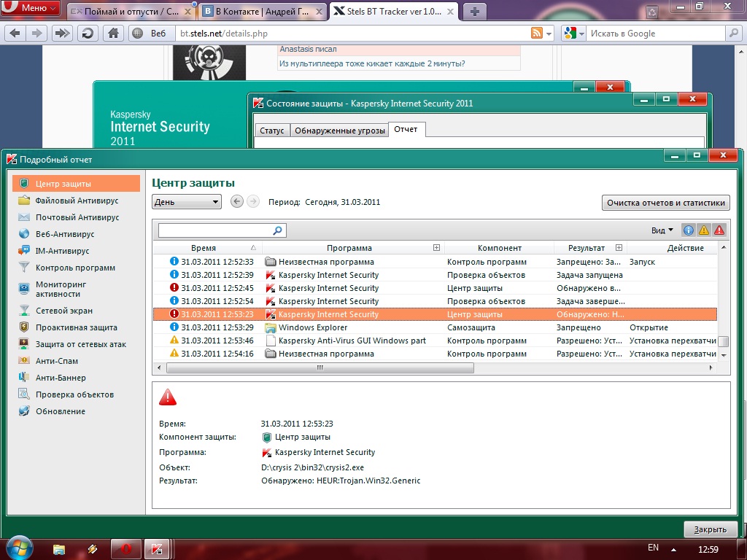Click the RSS feed icon in address bar
The width and height of the screenshot is (747, 560).
click(537, 33)
